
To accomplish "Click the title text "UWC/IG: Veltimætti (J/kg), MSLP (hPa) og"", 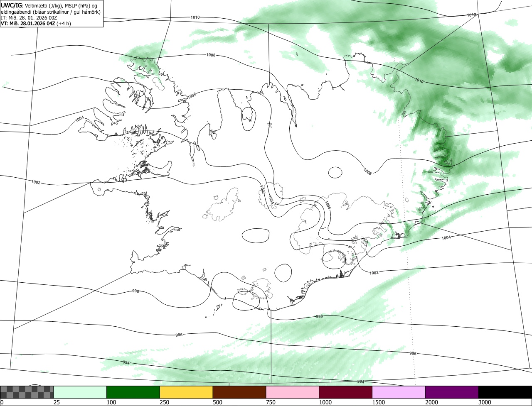I will click(49, 5).
